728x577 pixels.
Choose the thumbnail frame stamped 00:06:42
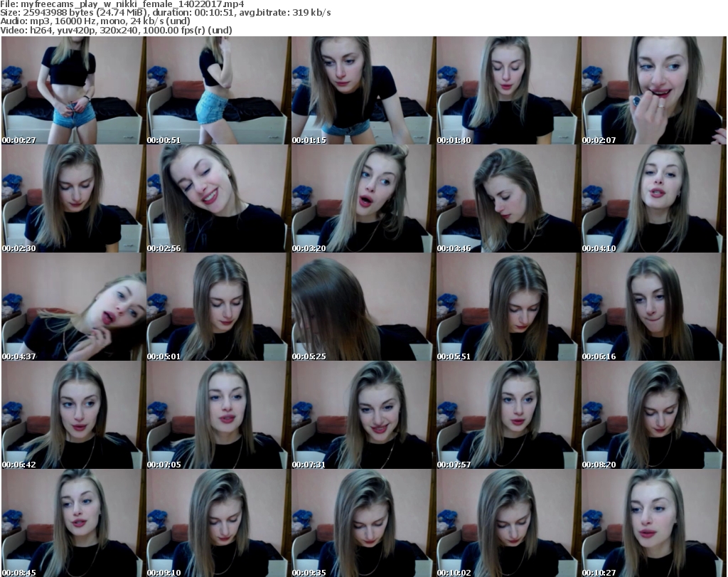tap(73, 415)
